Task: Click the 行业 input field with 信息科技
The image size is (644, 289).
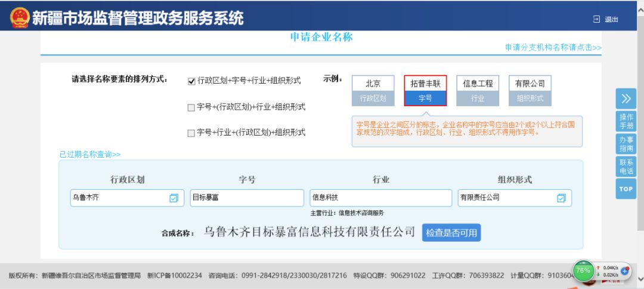Action: pos(380,198)
